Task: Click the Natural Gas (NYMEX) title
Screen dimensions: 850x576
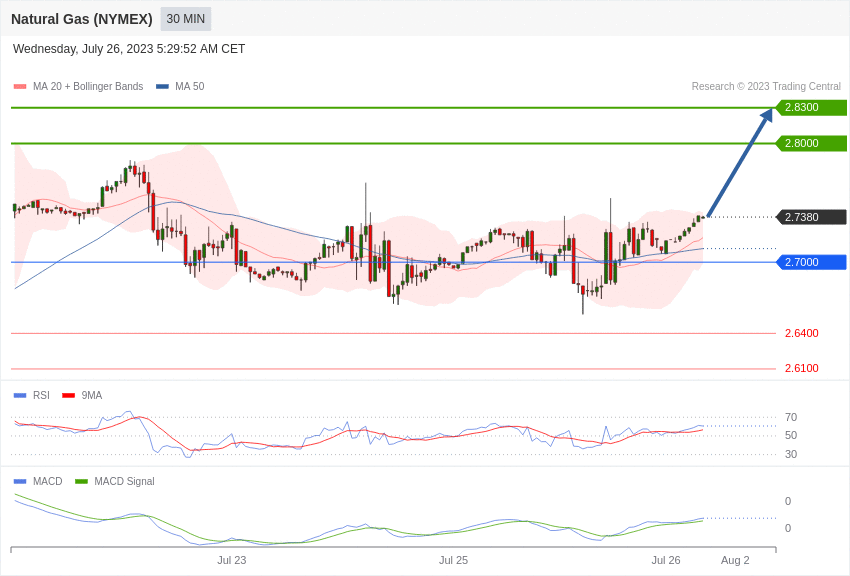Action: (82, 19)
